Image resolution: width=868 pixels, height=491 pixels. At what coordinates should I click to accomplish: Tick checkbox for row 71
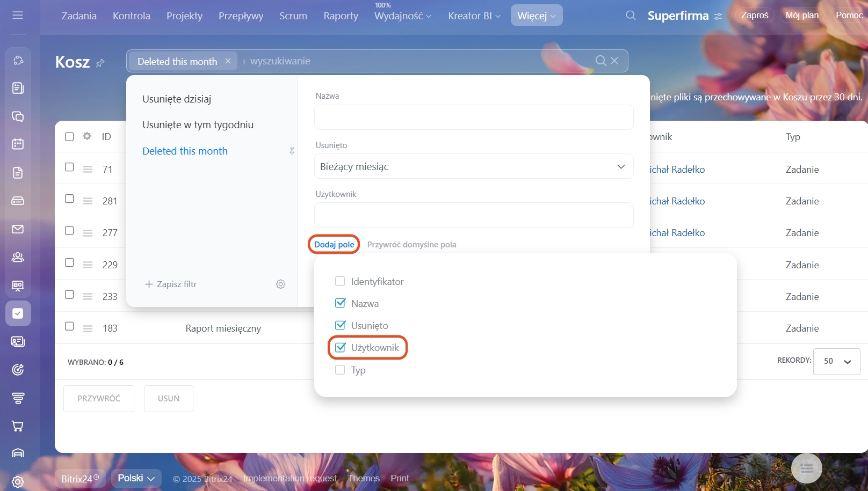(x=69, y=167)
